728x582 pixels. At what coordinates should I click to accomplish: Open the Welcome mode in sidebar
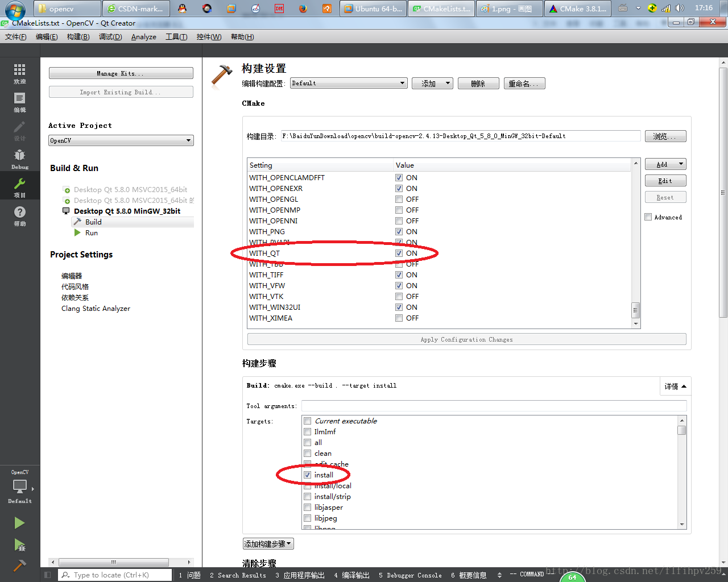(x=20, y=74)
